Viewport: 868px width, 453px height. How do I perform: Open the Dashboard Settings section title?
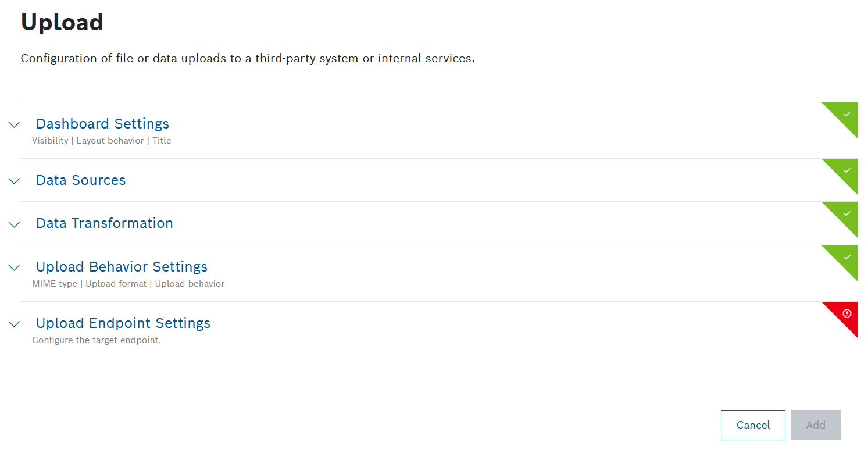click(x=102, y=124)
